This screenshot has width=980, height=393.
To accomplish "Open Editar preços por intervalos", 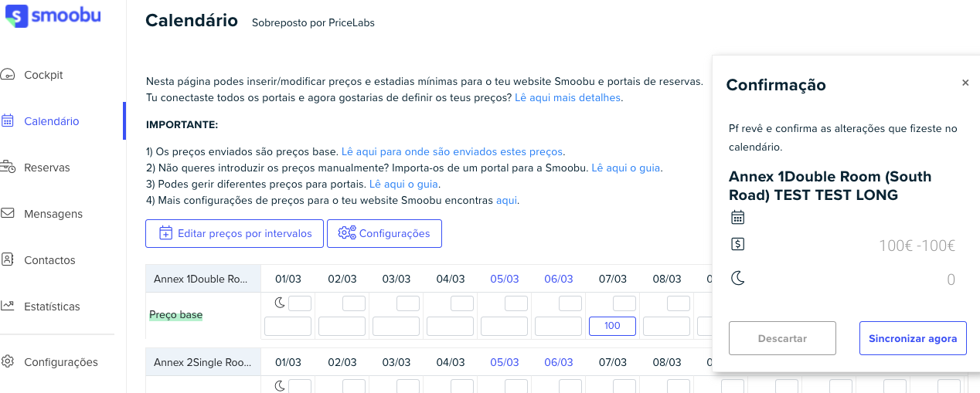I will (x=234, y=234).
